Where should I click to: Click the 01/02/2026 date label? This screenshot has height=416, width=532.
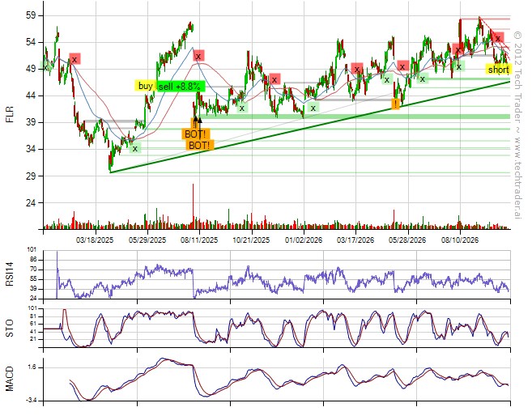(x=304, y=240)
